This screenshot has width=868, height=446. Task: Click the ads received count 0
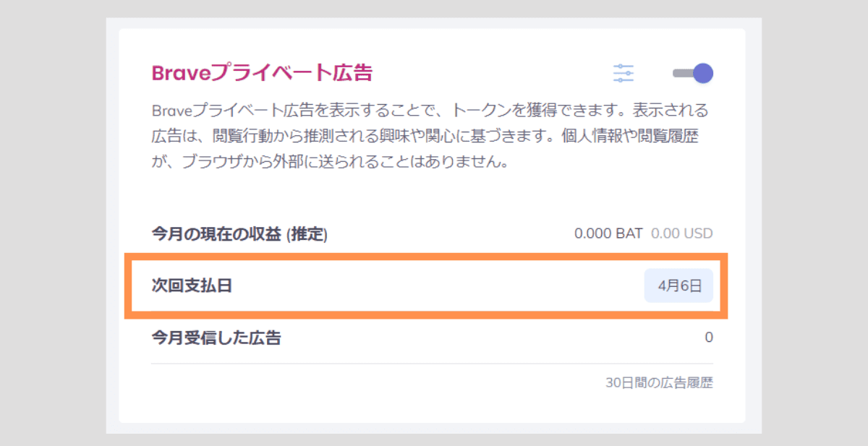pos(709,338)
